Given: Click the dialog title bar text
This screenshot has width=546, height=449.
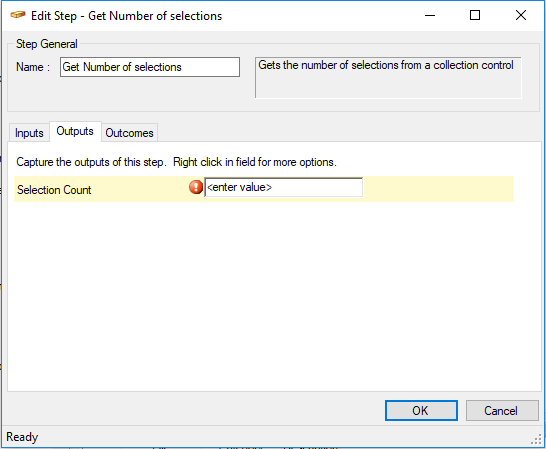Looking at the screenshot, I should pos(126,16).
